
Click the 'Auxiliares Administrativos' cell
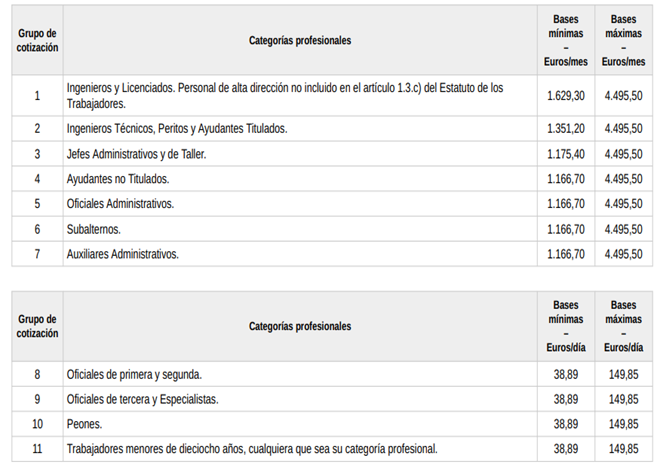[x=122, y=254]
